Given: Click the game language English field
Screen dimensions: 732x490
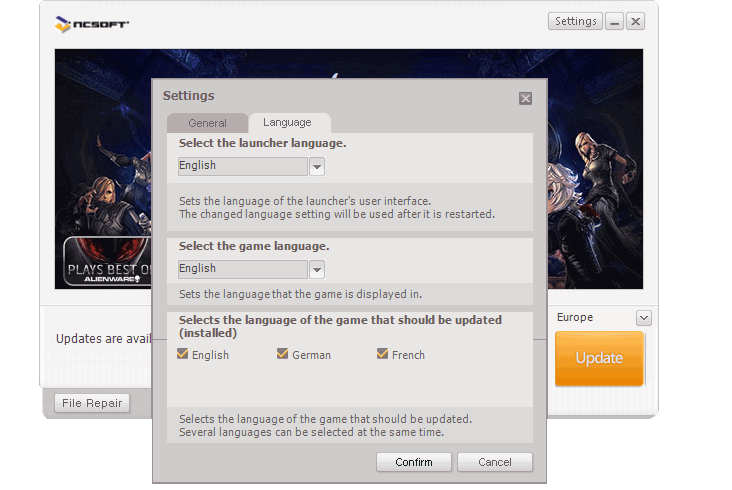Looking at the screenshot, I should pos(242,269).
